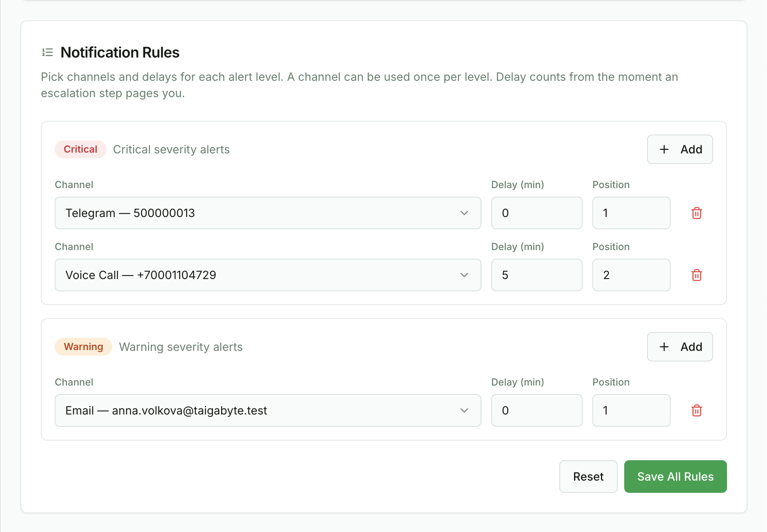This screenshot has width=767, height=532.
Task: Edit position field for Telegram rule
Action: coord(631,213)
